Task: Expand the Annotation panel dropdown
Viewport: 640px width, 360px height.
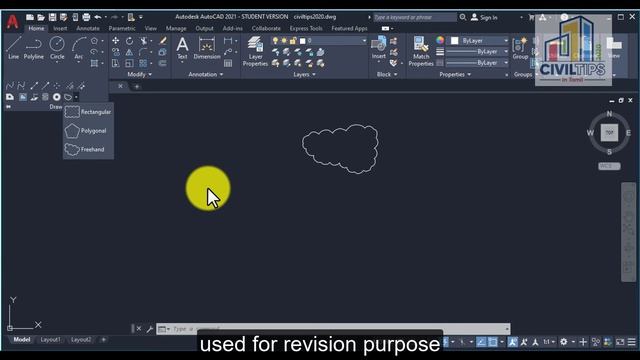Action: point(206,74)
